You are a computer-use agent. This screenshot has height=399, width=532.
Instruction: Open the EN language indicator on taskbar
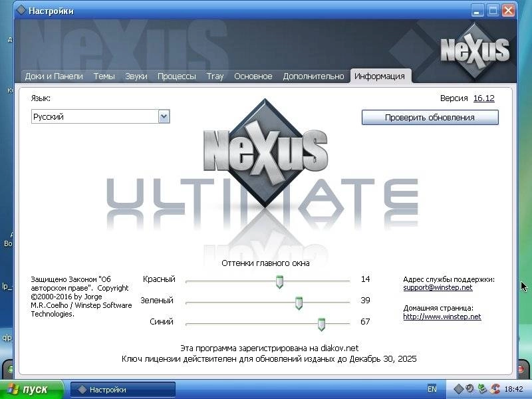coord(432,389)
